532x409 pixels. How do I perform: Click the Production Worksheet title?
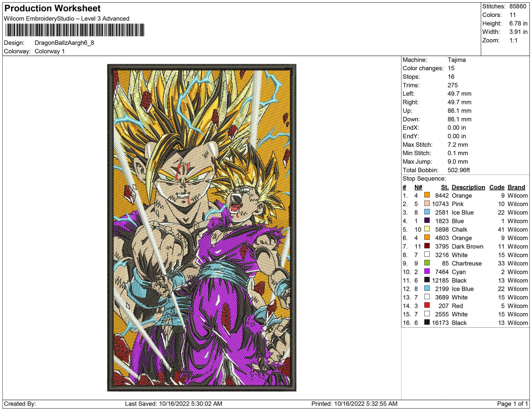click(x=52, y=8)
